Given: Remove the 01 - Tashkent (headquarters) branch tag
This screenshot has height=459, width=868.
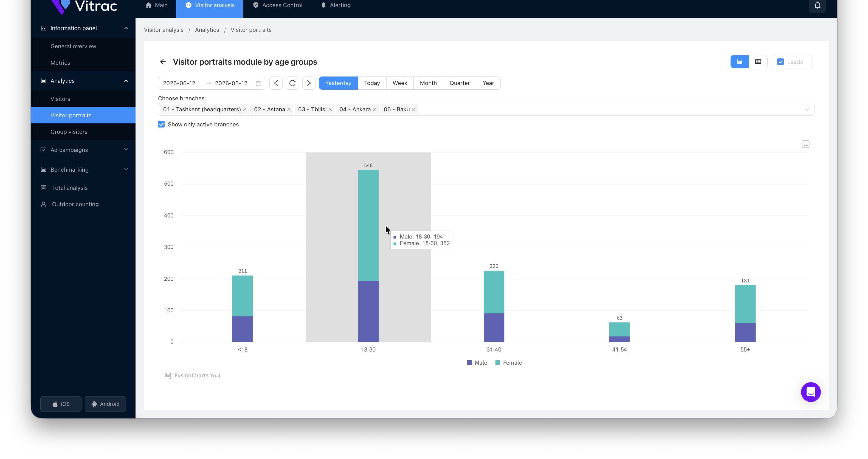Looking at the screenshot, I should 245,109.
